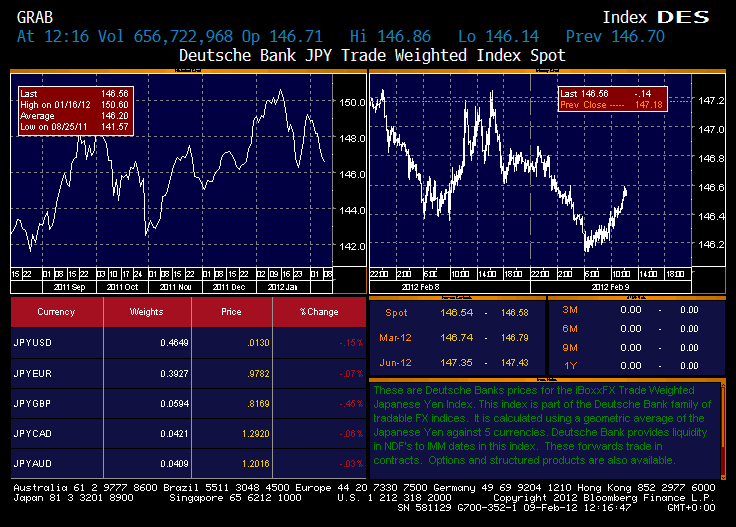
Task: Click the JPYUSD weight 0.4649
Action: 174,343
